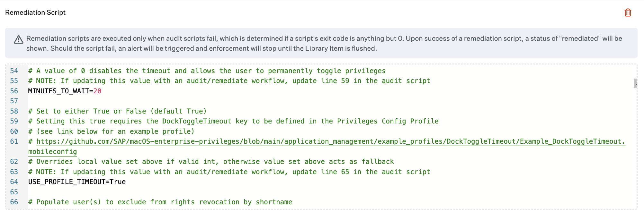Click comment 'Overrides local value set above'

[211, 162]
